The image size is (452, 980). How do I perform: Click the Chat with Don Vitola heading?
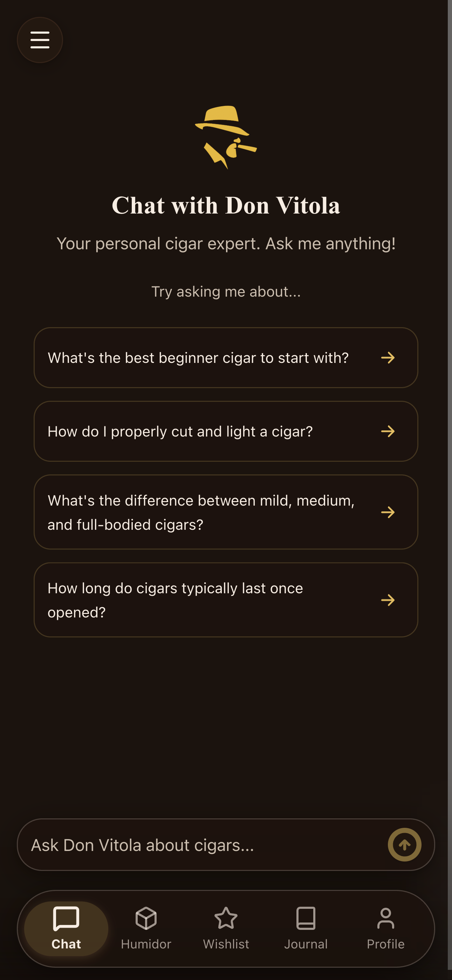(226, 205)
